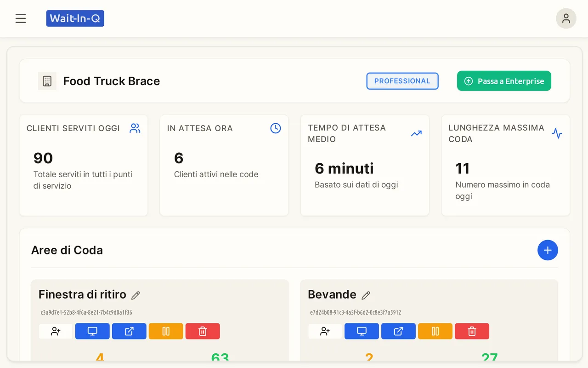The image size is (588, 368).
Task: Click the 6 minuti average wait value
Action: coord(344,168)
